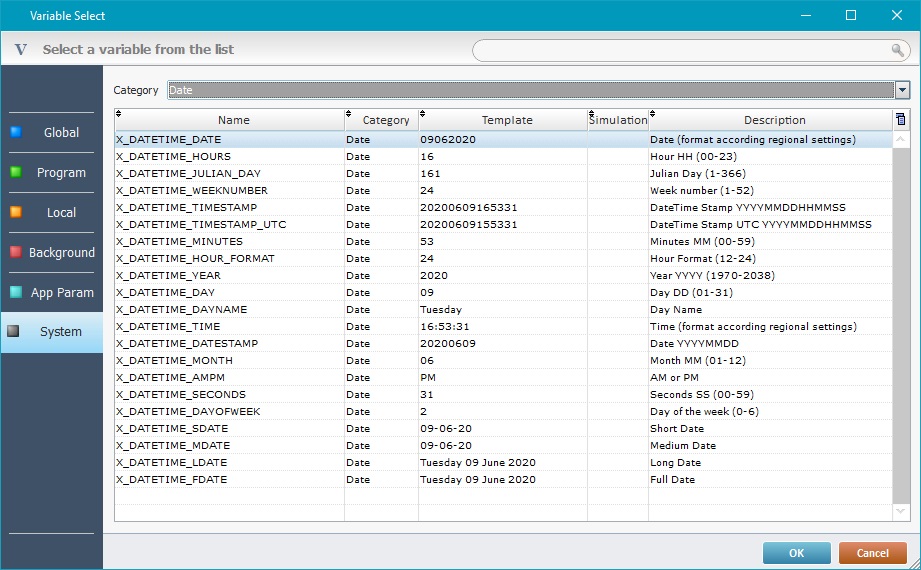This screenshot has width=921, height=570.
Task: Click scrollbar down arrow in variable list
Action: tap(900, 512)
